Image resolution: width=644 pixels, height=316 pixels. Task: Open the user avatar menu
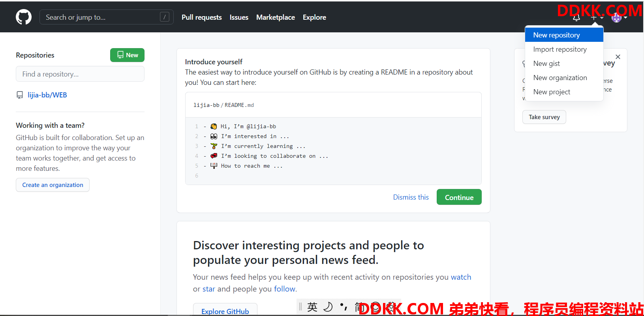pyautogui.click(x=619, y=18)
